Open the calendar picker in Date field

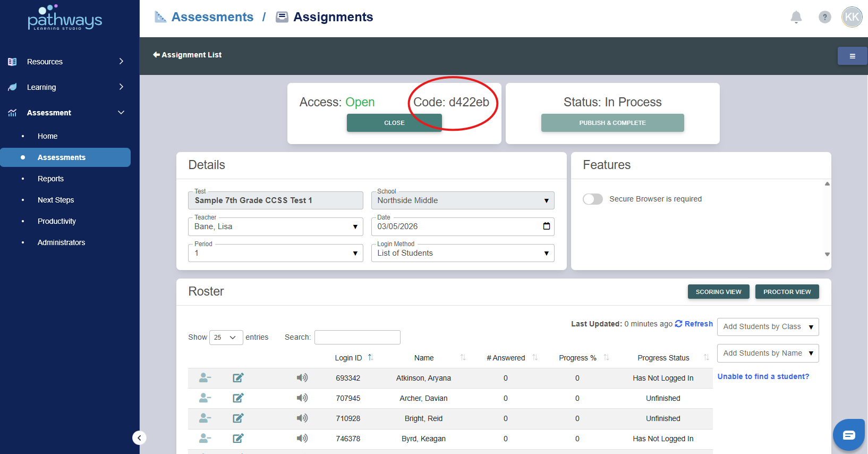(546, 226)
